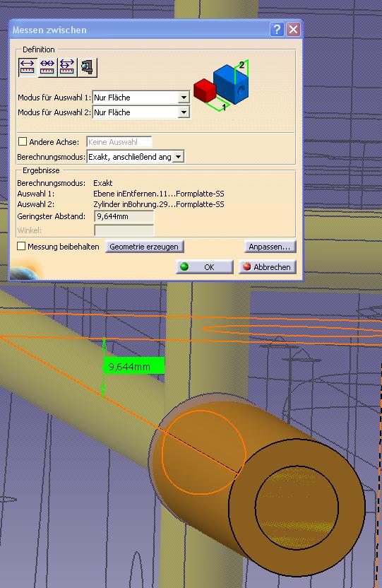Image resolution: width=382 pixels, height=588 pixels.
Task: Click the orange circle on the cylinder
Action: point(203,452)
